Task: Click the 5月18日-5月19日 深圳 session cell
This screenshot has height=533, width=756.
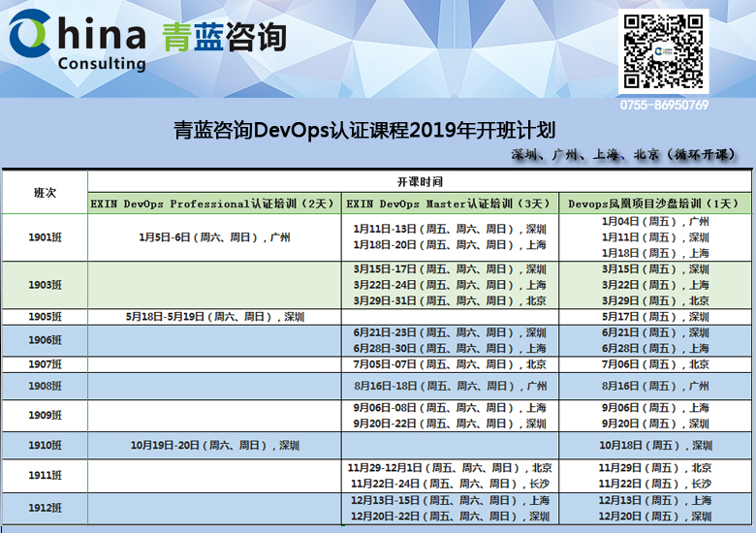Action: (x=214, y=317)
